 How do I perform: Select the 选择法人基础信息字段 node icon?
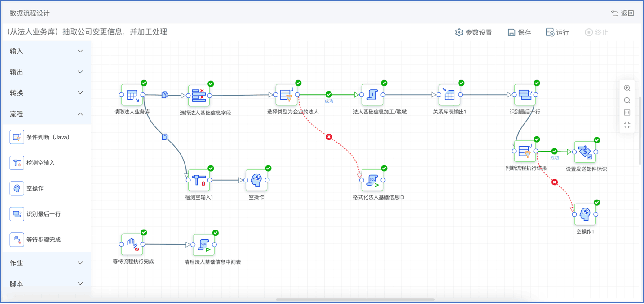pos(199,96)
